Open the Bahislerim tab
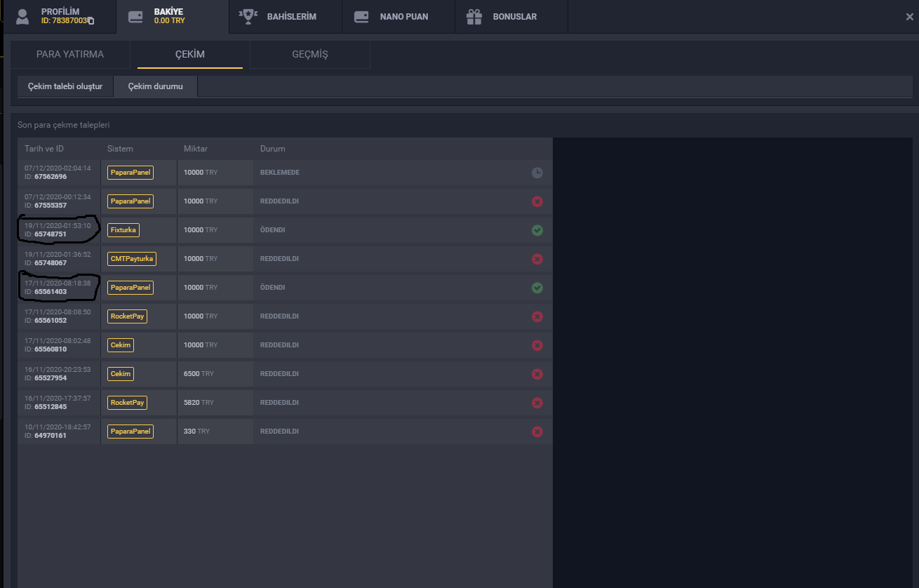This screenshot has width=919, height=588. pos(286,16)
